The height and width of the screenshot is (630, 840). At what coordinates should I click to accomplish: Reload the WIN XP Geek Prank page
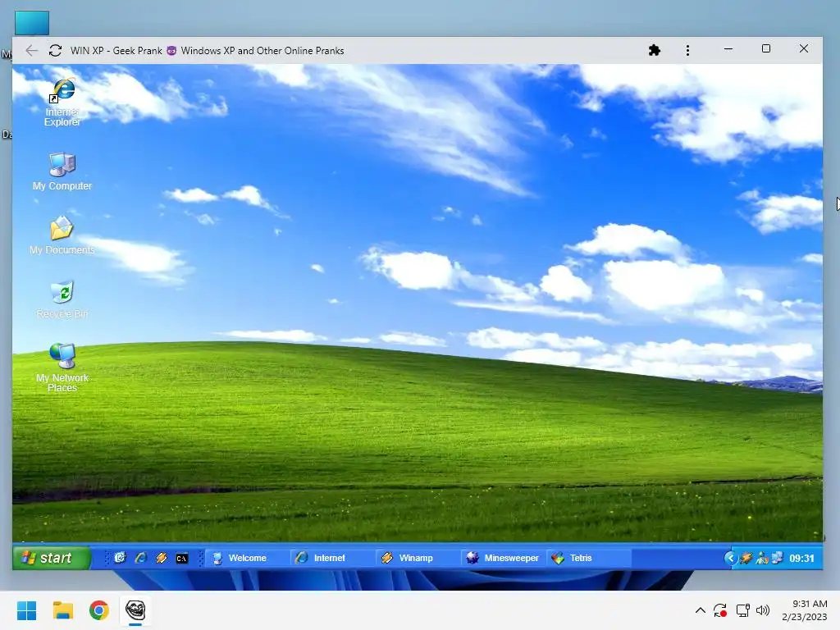click(55, 50)
